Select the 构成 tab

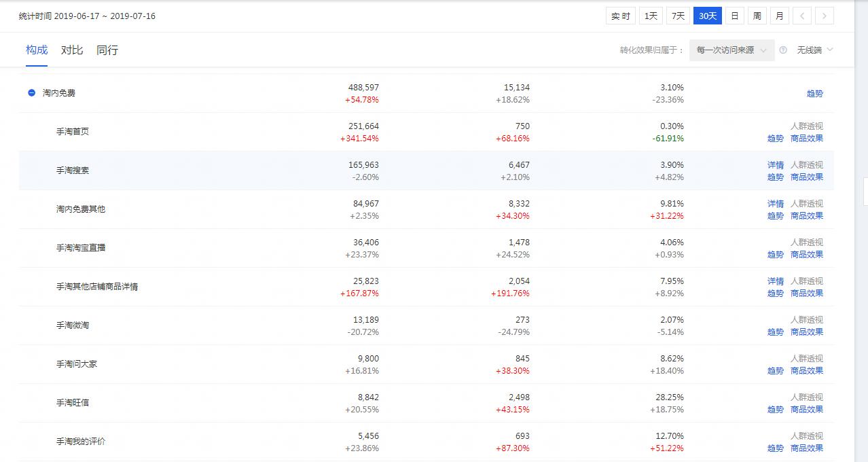[x=37, y=50]
